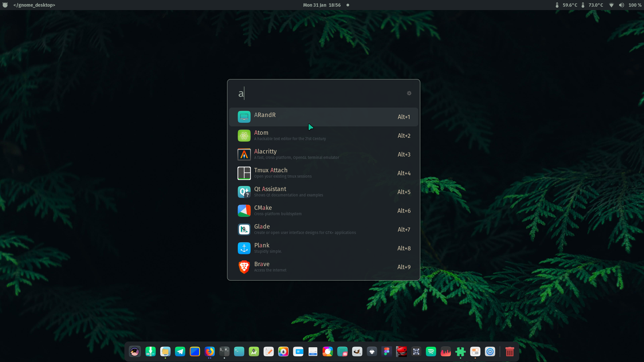644x362 pixels.
Task: Open the Files folder icon in dock
Action: pos(165,352)
